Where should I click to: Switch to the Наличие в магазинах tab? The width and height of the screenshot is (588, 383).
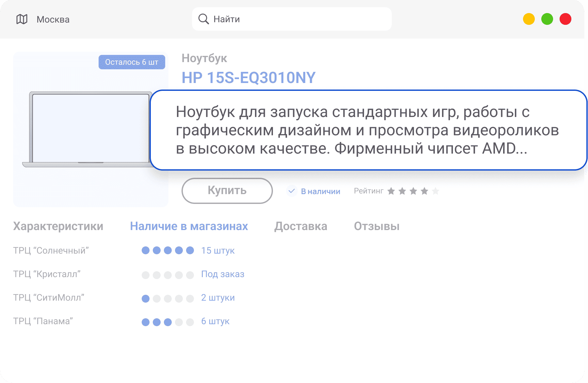(x=189, y=226)
